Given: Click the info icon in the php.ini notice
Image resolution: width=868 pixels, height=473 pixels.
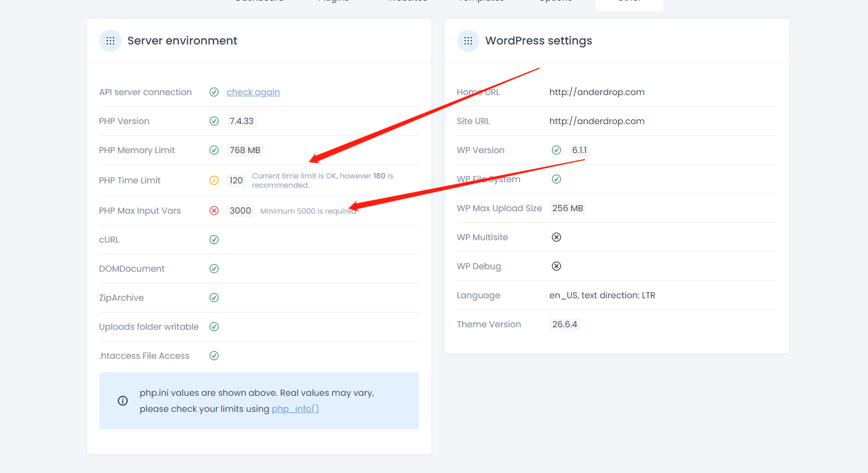Looking at the screenshot, I should pyautogui.click(x=123, y=401).
